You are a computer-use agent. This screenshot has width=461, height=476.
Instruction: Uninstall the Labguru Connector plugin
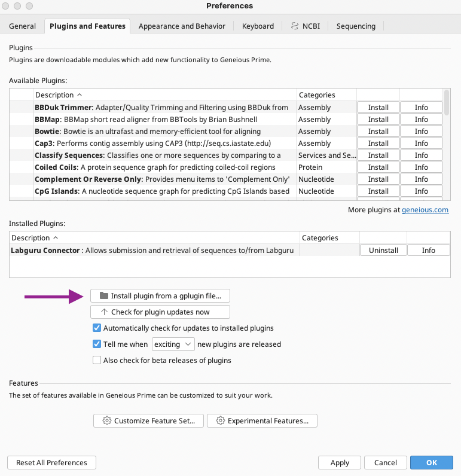pos(383,251)
